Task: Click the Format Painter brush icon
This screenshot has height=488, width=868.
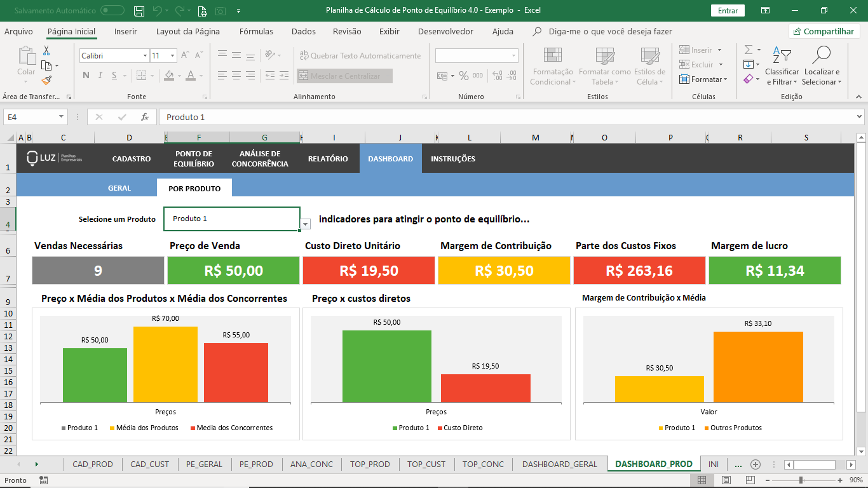Action: click(x=46, y=80)
